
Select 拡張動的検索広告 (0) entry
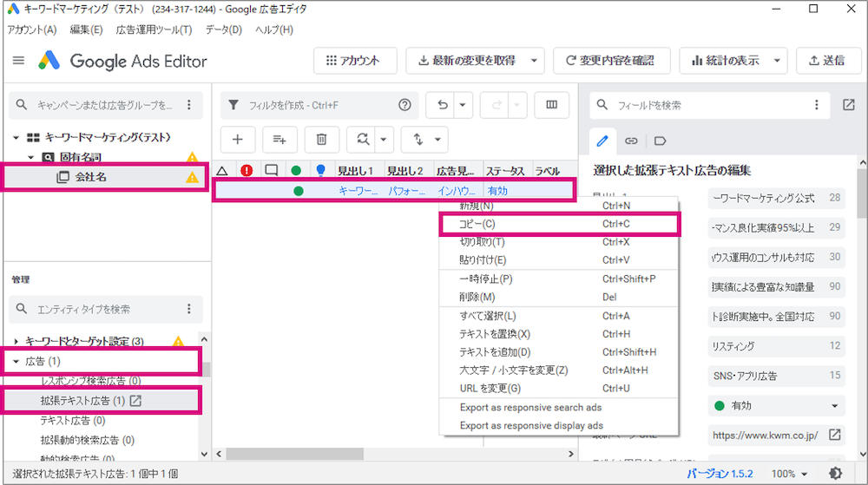(88, 440)
